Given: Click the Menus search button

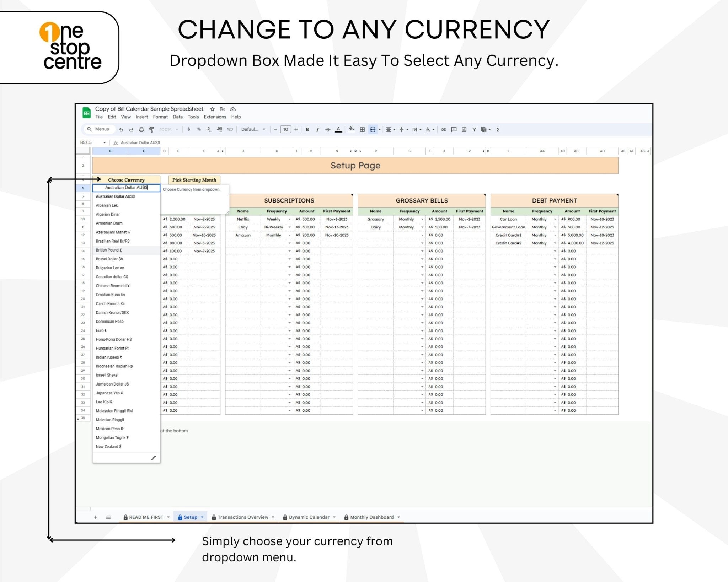Looking at the screenshot, I should (98, 129).
